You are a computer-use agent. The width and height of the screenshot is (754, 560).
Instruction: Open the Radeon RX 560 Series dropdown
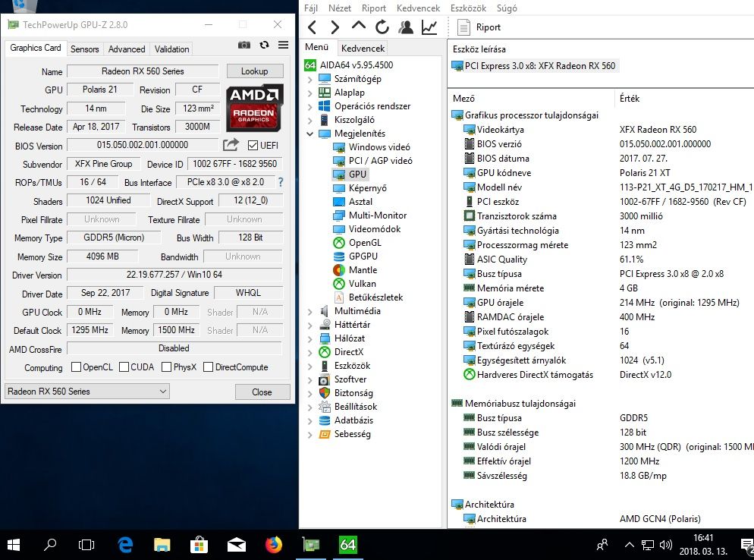click(x=87, y=391)
